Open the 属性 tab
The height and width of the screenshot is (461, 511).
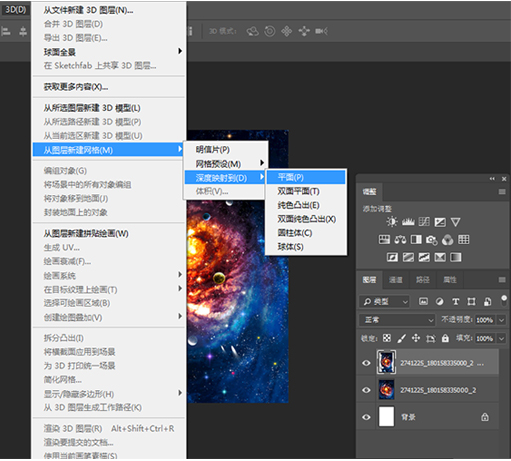pyautogui.click(x=450, y=280)
